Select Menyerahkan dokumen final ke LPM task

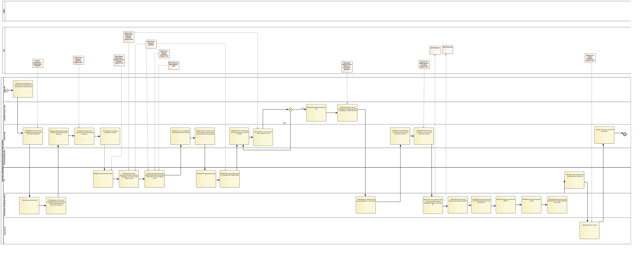(316, 113)
